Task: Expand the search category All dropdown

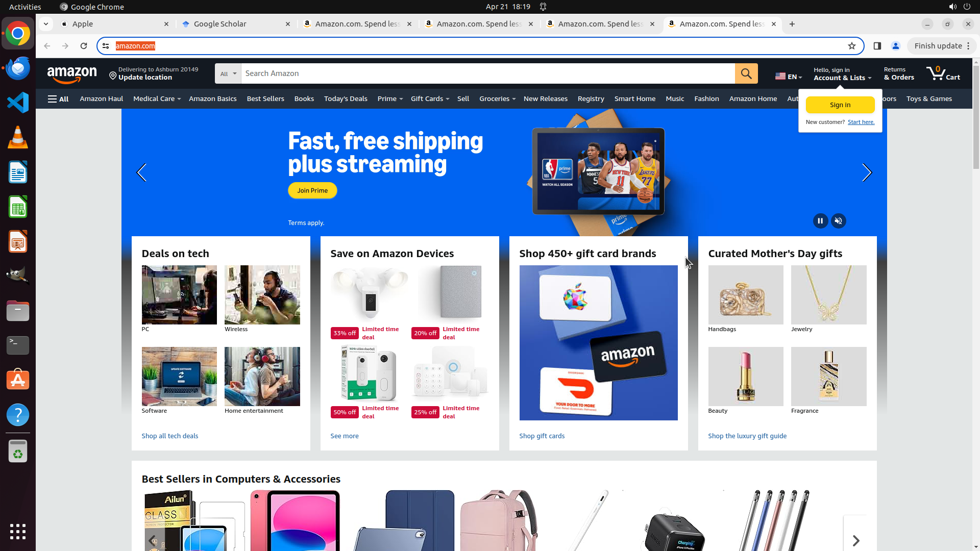Action: tap(228, 73)
